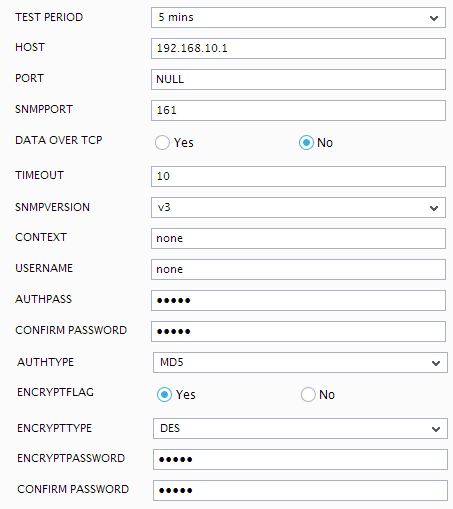Click the USERNAME text field
Viewport: 453px width, 509px height.
coord(298,269)
